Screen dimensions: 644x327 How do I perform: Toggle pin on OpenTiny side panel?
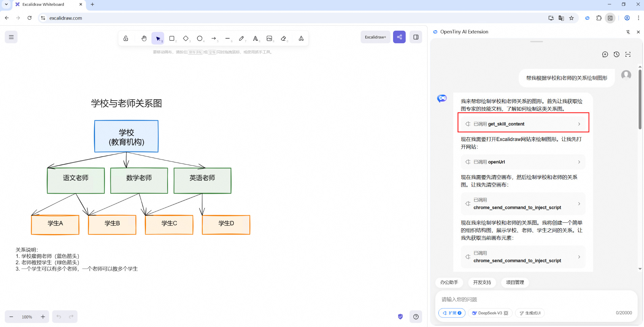[x=628, y=32]
